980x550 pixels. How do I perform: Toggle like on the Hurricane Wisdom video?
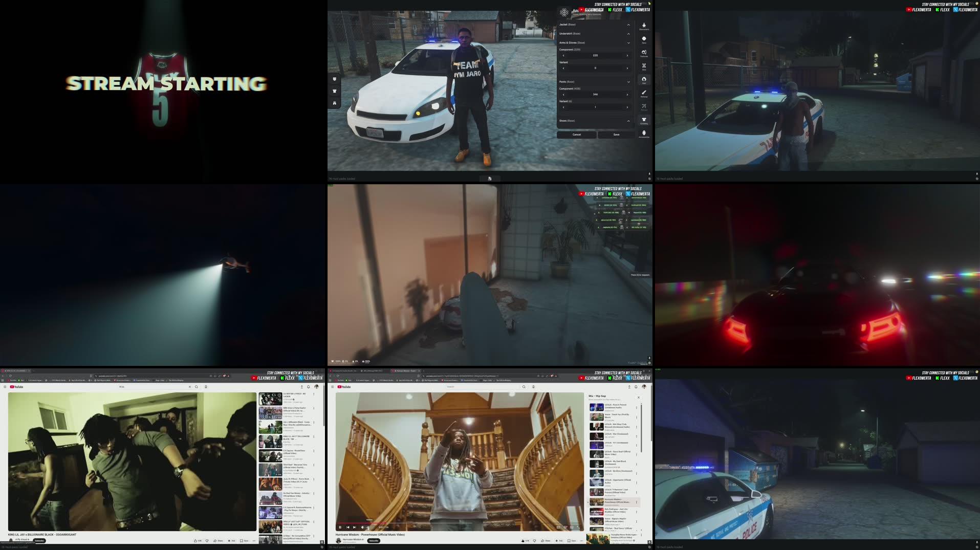point(524,540)
